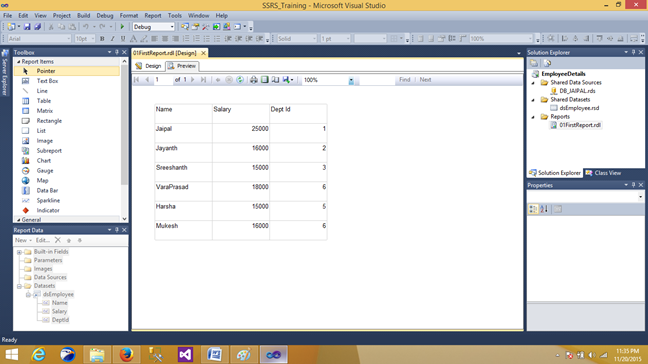Expand the General section in Toolbox
Screen dimensions: 648x364
pos(18,220)
